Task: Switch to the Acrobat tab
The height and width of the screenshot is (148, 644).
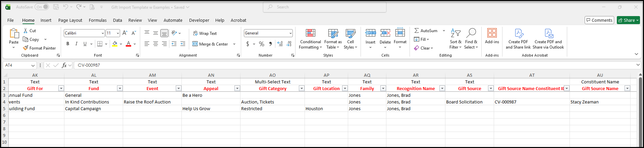Action: tap(238, 20)
